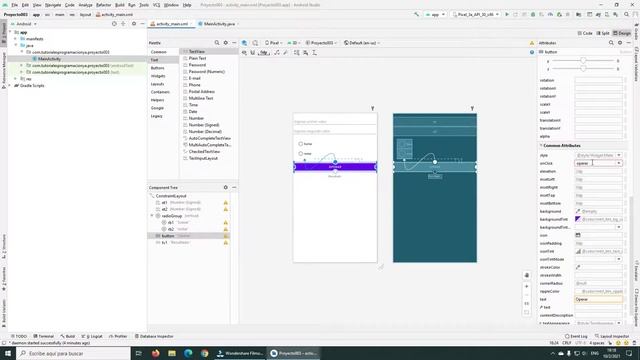
Task: Open Palette settings gear
Action: click(225, 42)
